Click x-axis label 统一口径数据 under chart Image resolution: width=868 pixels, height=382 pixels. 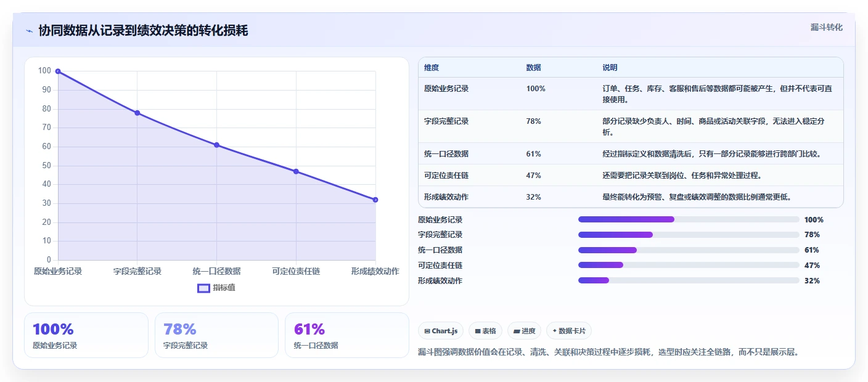(x=216, y=271)
